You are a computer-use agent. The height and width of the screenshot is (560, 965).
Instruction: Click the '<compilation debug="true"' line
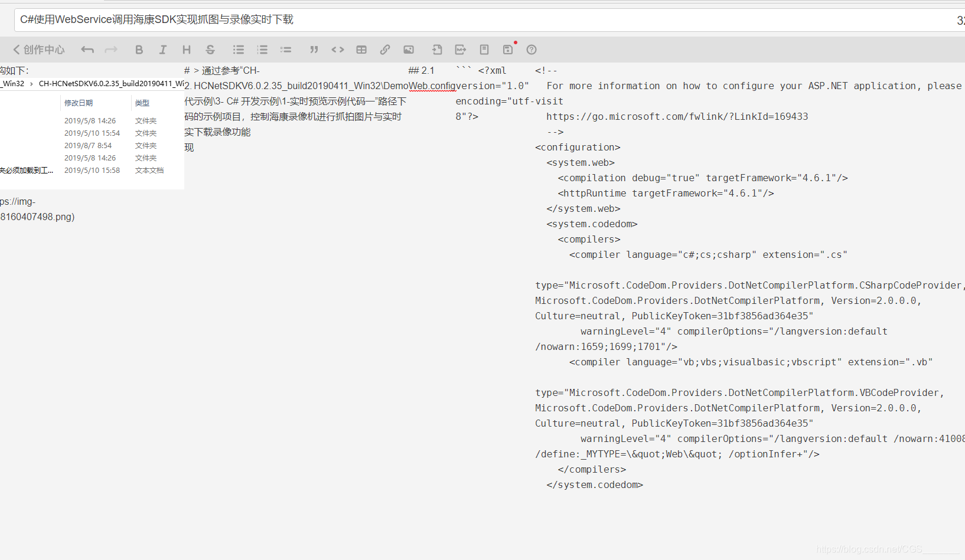click(x=703, y=178)
